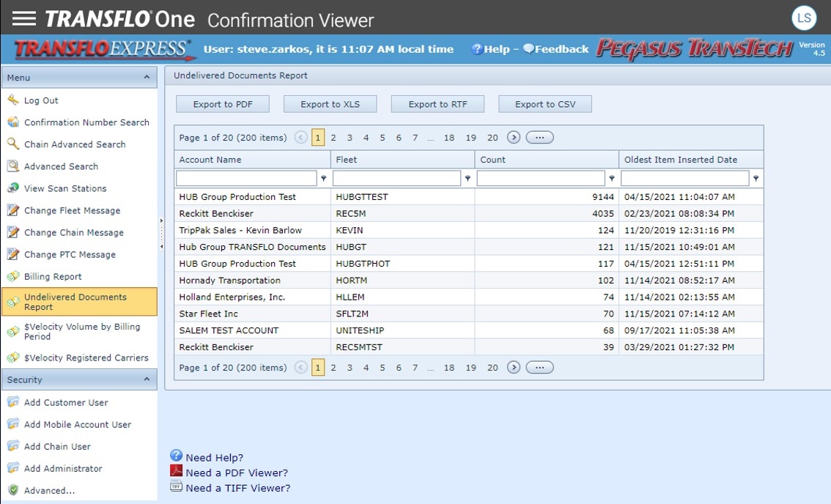Click the $Velocity Registered Carriers icon
The image size is (831, 504).
13,357
